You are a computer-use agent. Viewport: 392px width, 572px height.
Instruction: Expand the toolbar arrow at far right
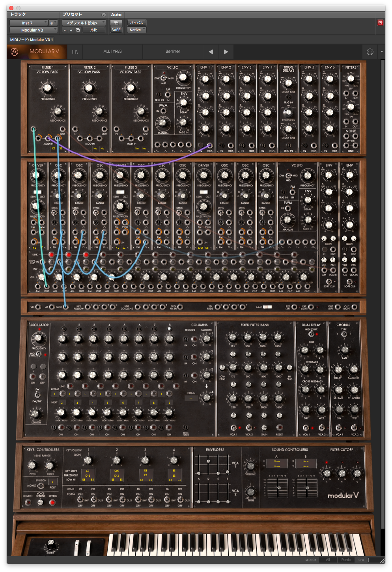tap(381, 52)
